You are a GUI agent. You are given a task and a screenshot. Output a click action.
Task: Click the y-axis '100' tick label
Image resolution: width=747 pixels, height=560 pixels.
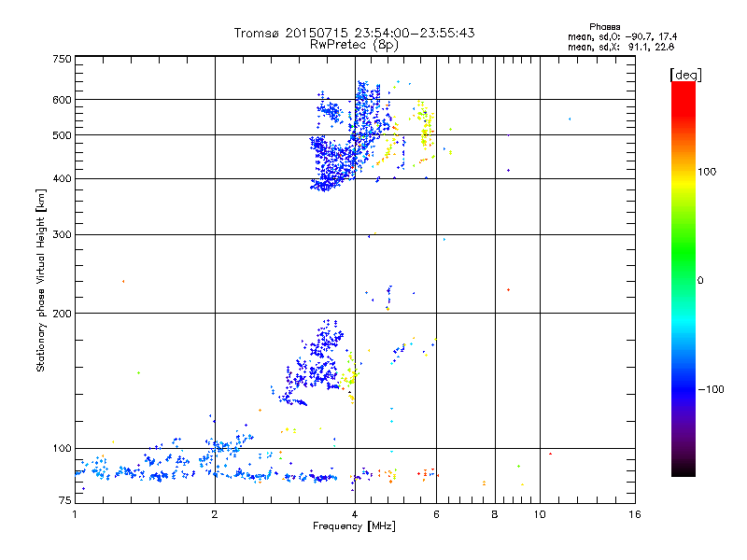click(x=62, y=449)
